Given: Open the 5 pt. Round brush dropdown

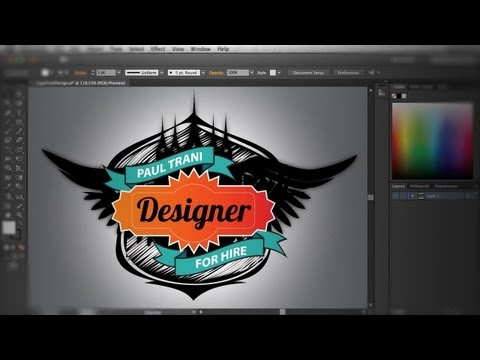Looking at the screenshot, I should pos(203,73).
